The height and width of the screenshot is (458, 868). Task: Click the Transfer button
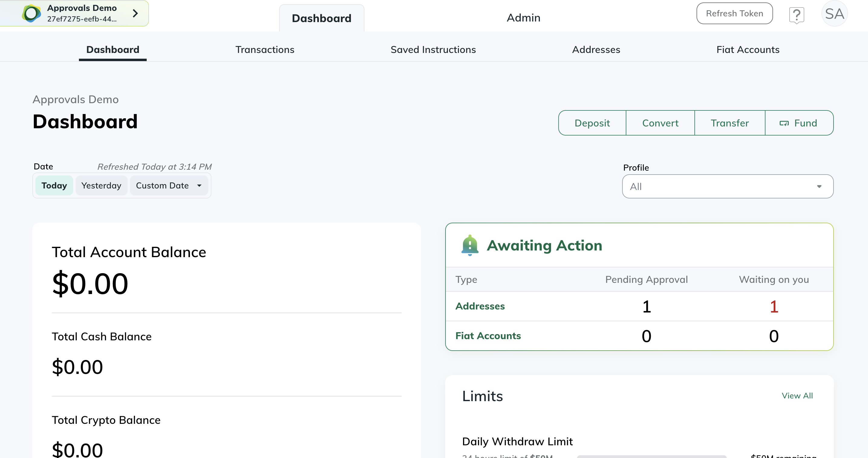point(729,123)
